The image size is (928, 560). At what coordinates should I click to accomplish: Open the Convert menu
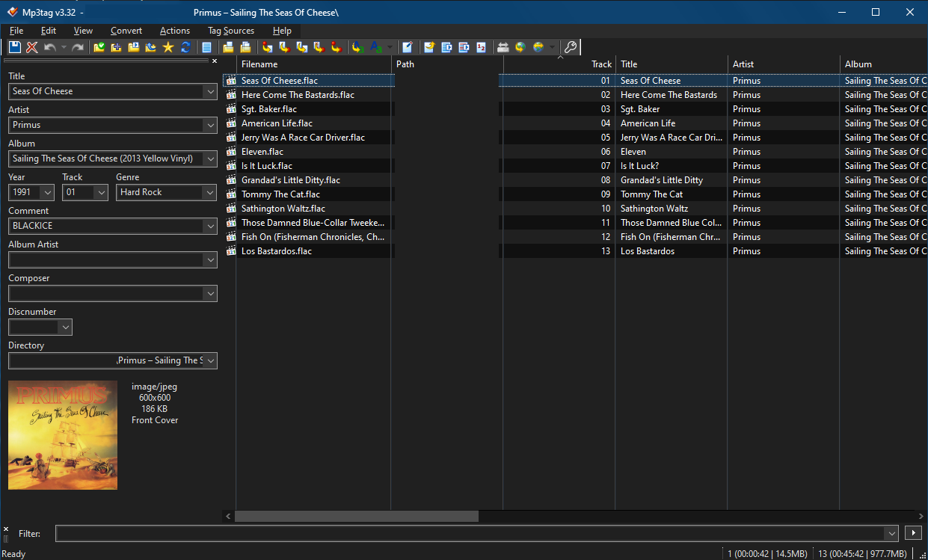(x=126, y=31)
